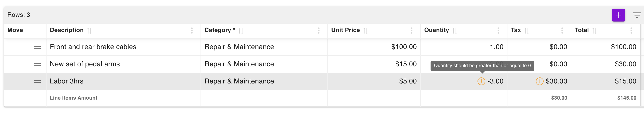The width and height of the screenshot is (644, 117).
Task: Open Tax column options menu
Action: pyautogui.click(x=562, y=31)
